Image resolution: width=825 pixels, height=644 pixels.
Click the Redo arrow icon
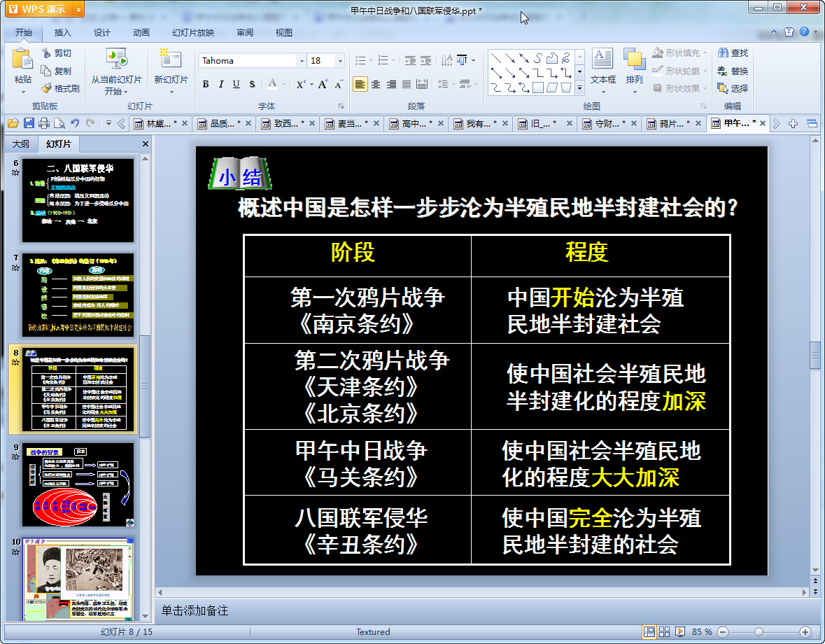tap(90, 124)
